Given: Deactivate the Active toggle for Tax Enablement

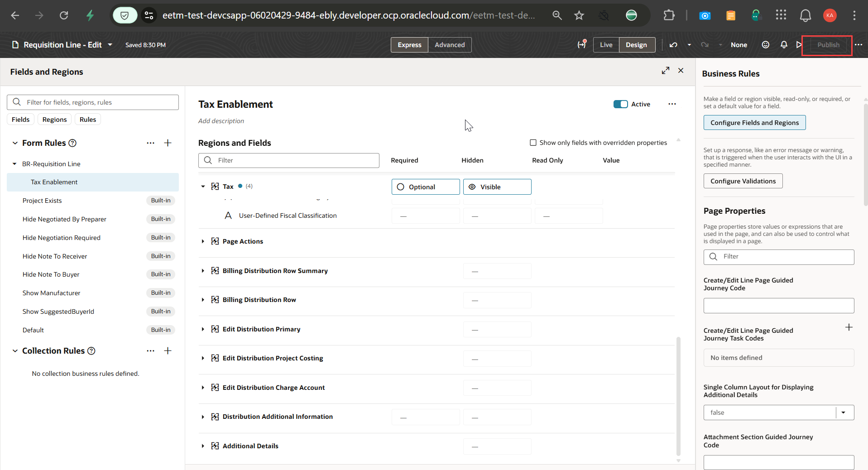Looking at the screenshot, I should (621, 104).
